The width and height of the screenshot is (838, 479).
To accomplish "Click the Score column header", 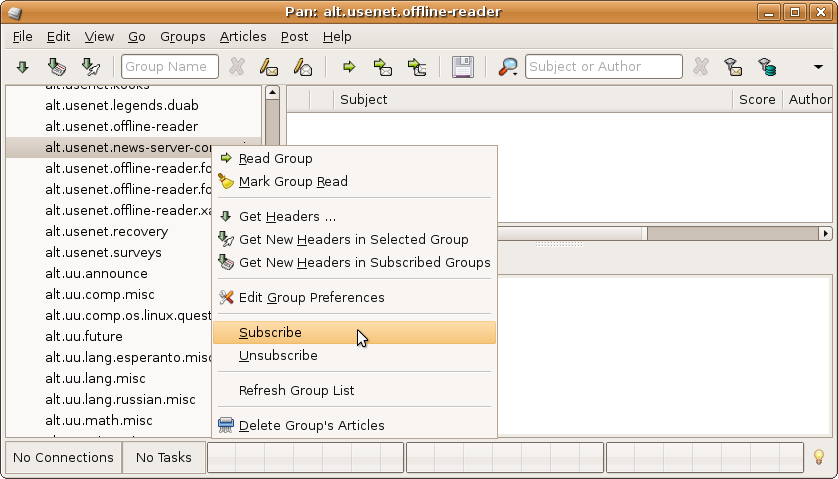I will [x=757, y=99].
